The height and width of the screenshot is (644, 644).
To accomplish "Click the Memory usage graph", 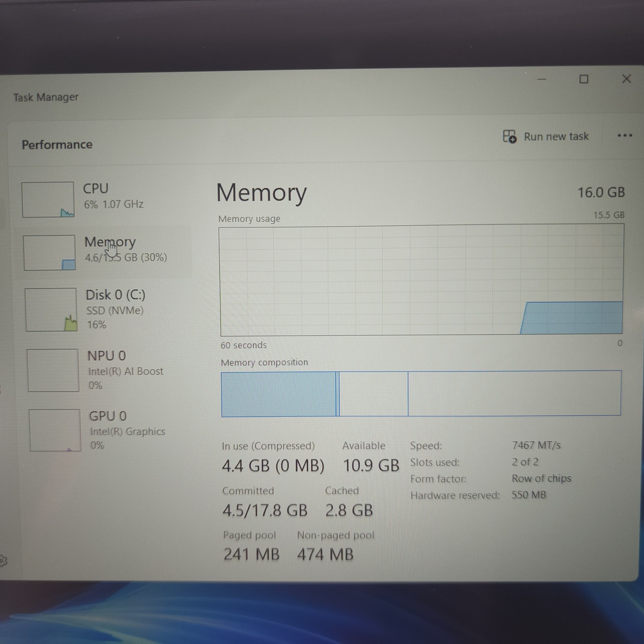I will coord(421,280).
